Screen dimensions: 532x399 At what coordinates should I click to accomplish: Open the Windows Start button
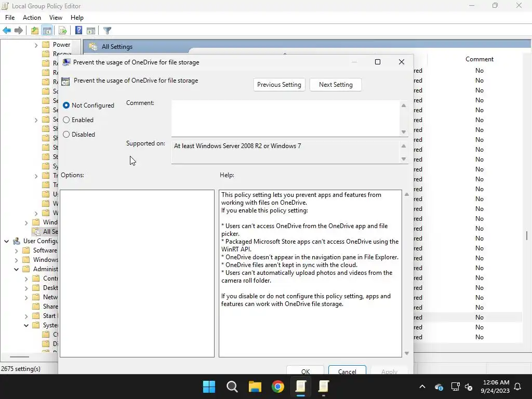[x=209, y=387]
